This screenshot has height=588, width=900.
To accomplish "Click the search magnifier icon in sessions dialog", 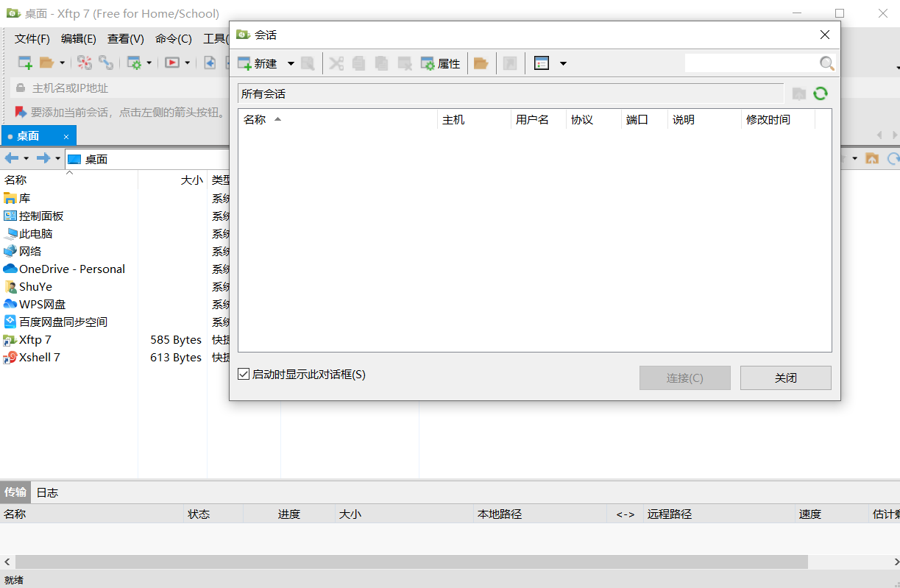I will coord(827,63).
